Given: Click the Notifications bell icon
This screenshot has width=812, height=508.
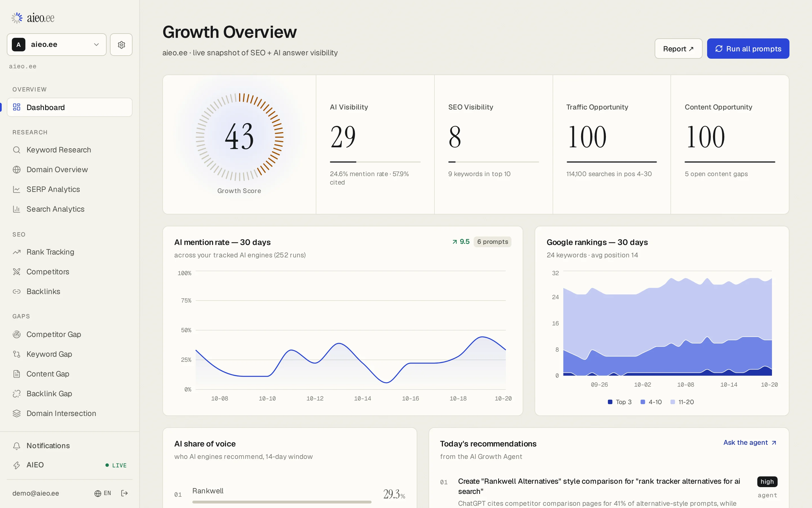Looking at the screenshot, I should (16, 446).
